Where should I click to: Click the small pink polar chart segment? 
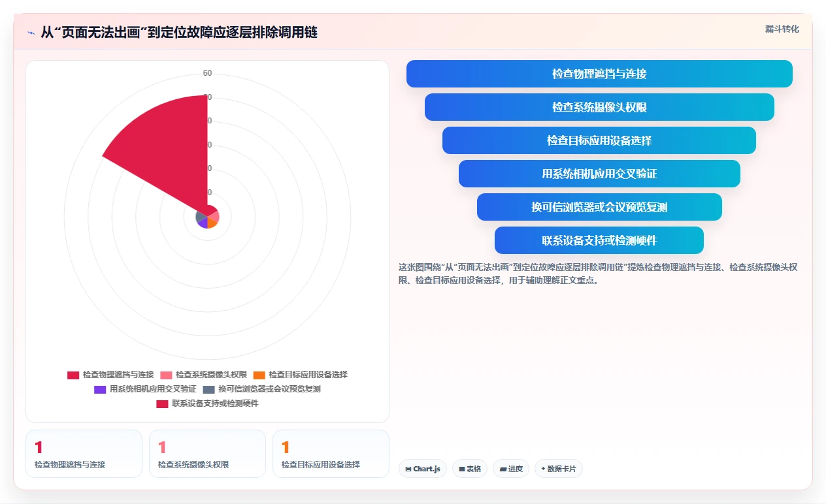point(214,216)
